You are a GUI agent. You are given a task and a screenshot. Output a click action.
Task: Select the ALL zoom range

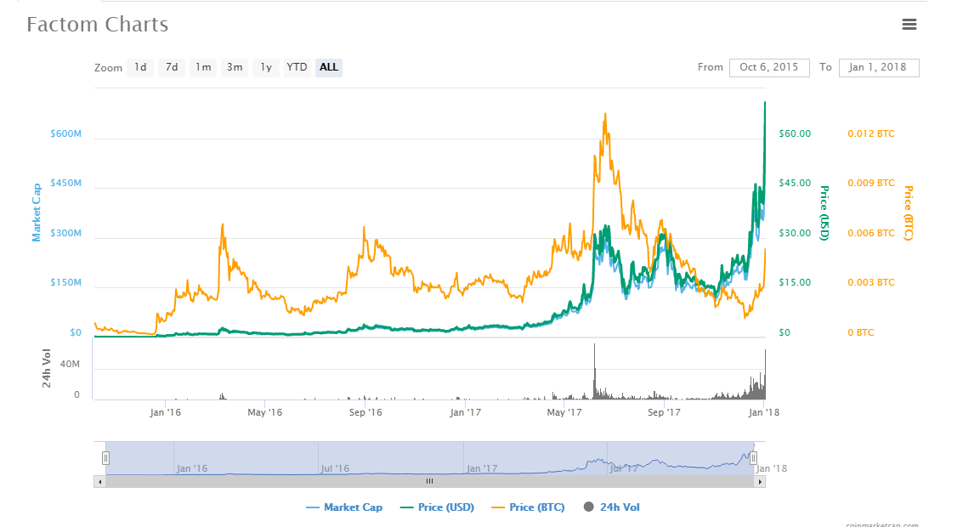pos(329,67)
